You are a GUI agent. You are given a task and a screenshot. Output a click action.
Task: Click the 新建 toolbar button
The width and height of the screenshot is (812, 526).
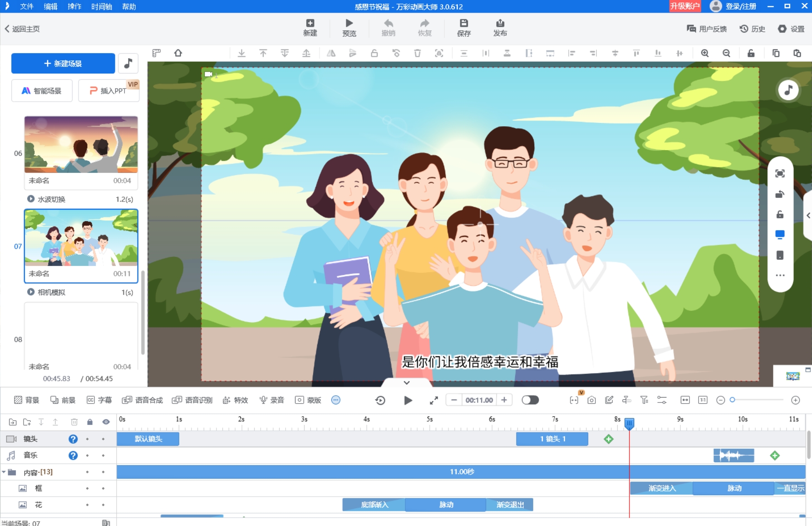(x=310, y=28)
